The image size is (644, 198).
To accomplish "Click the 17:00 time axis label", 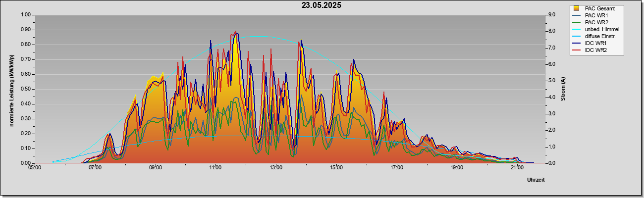I will point(397,168).
